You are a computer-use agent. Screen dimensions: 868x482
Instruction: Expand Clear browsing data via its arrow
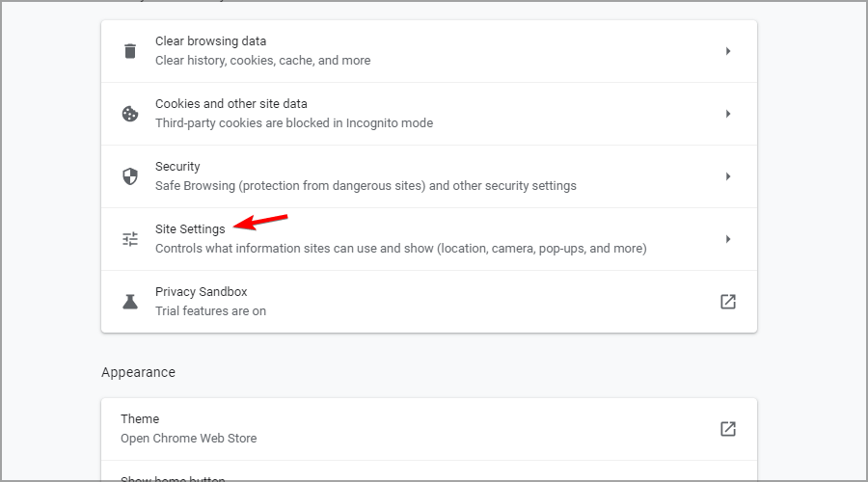tap(728, 51)
